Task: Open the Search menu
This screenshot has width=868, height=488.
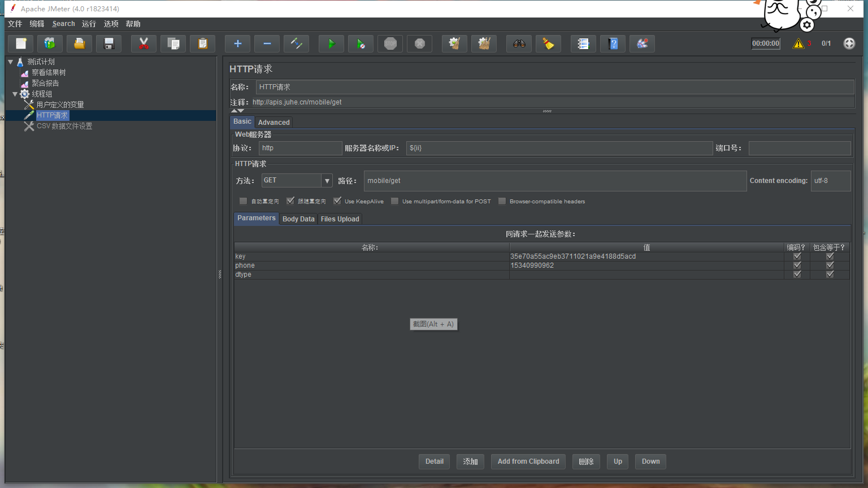Action: (x=63, y=24)
